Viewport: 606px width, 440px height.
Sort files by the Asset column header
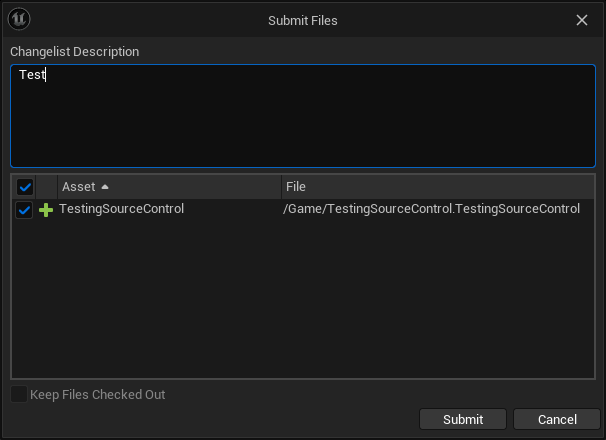pyautogui.click(x=78, y=187)
